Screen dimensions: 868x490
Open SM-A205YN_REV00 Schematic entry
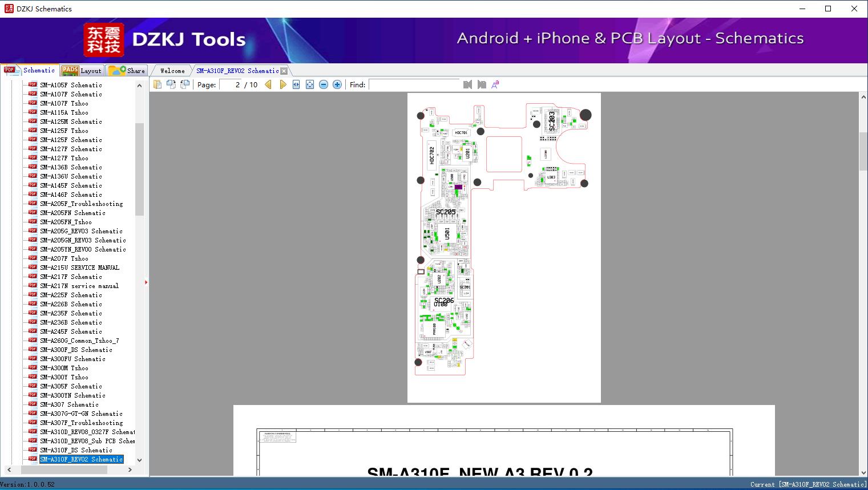83,249
